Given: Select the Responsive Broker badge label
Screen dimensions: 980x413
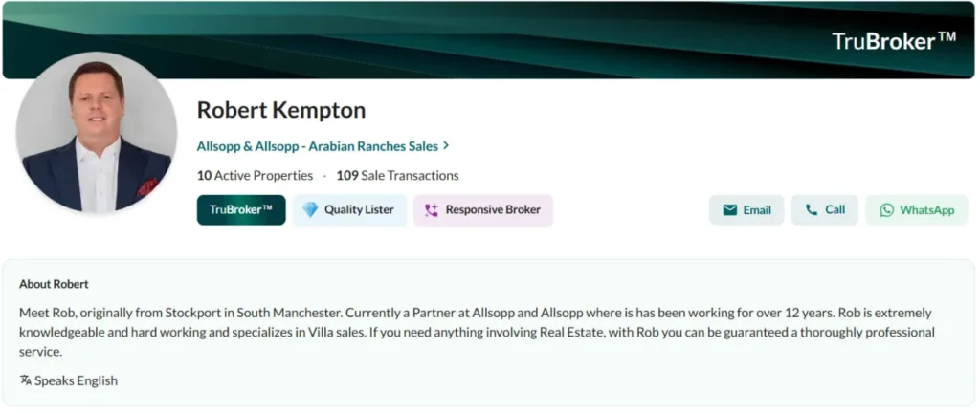Looking at the screenshot, I should point(493,210).
